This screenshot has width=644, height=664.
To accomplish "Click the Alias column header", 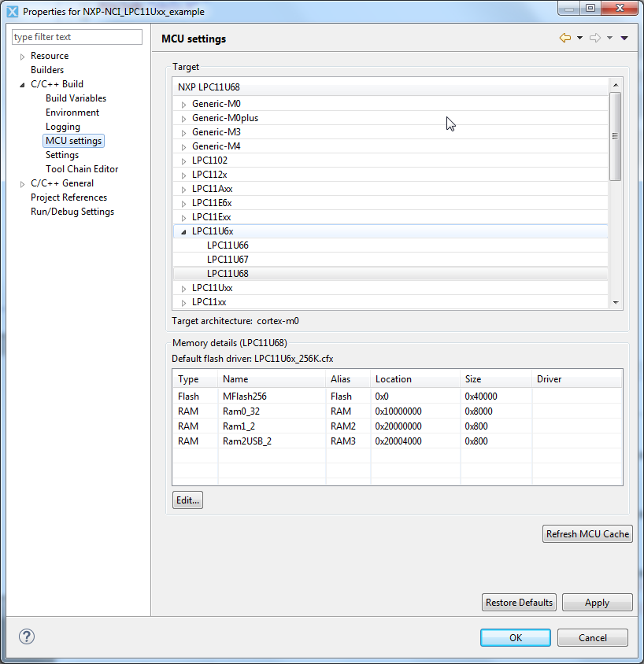I will pyautogui.click(x=348, y=379).
